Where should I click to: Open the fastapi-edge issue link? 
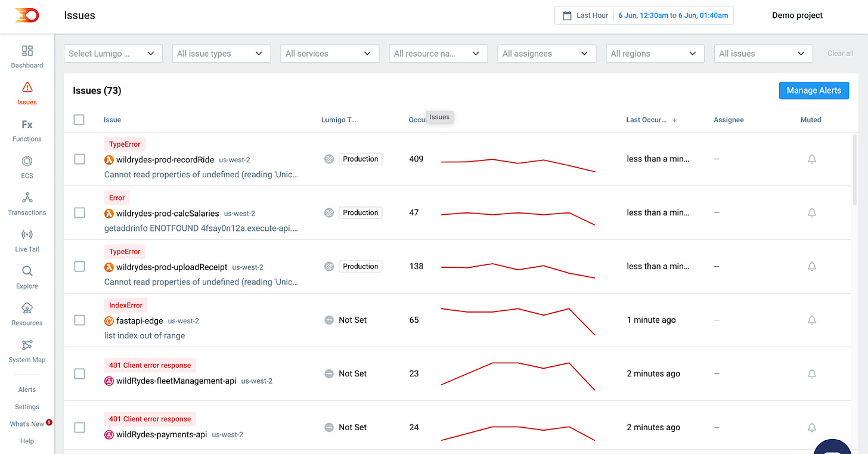click(x=139, y=321)
